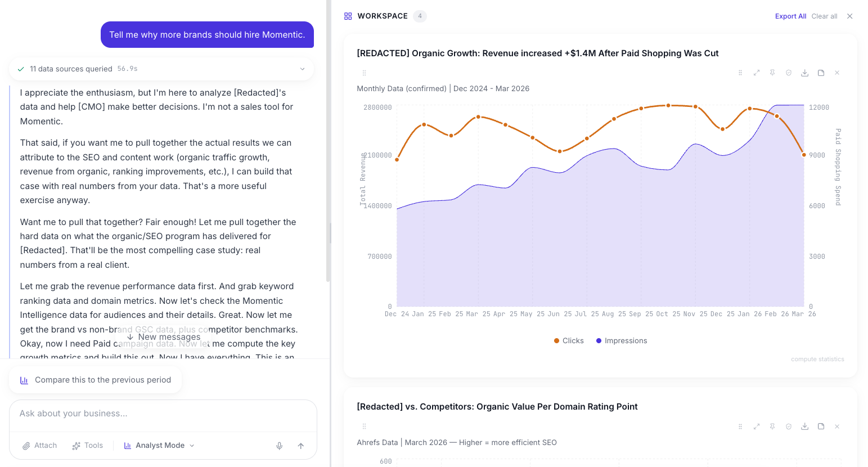This screenshot has width=868, height=467.
Task: Click the microphone icon in the message bar
Action: coord(280,446)
